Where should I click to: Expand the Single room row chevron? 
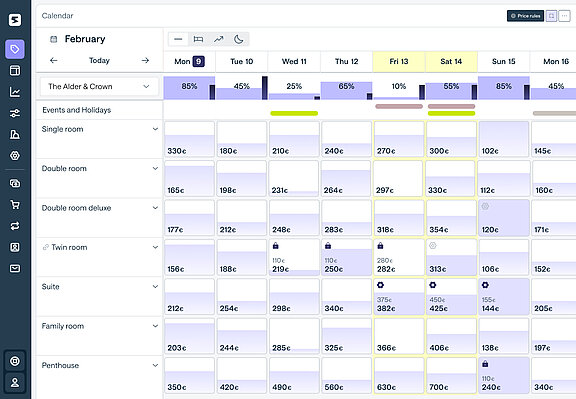pyautogui.click(x=155, y=129)
